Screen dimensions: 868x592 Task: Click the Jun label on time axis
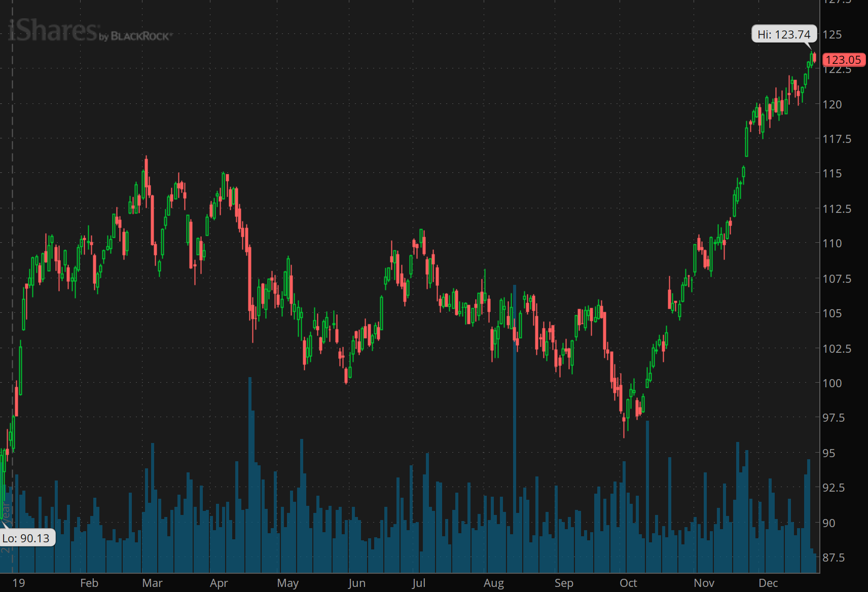pyautogui.click(x=357, y=583)
